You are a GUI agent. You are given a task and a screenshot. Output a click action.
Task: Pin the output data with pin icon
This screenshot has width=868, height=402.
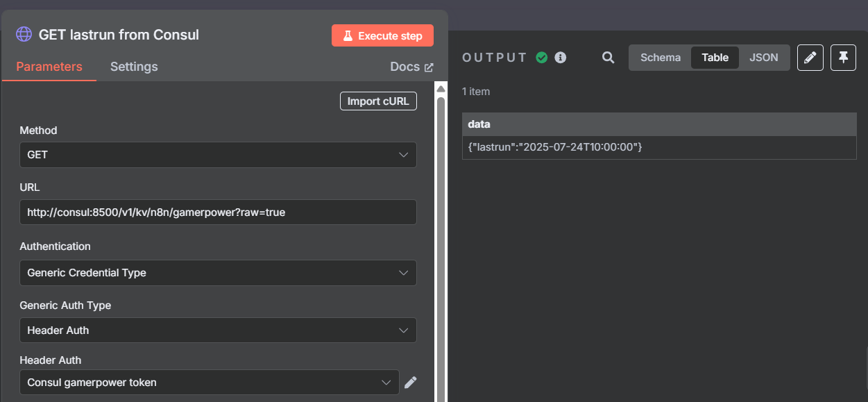tap(843, 58)
